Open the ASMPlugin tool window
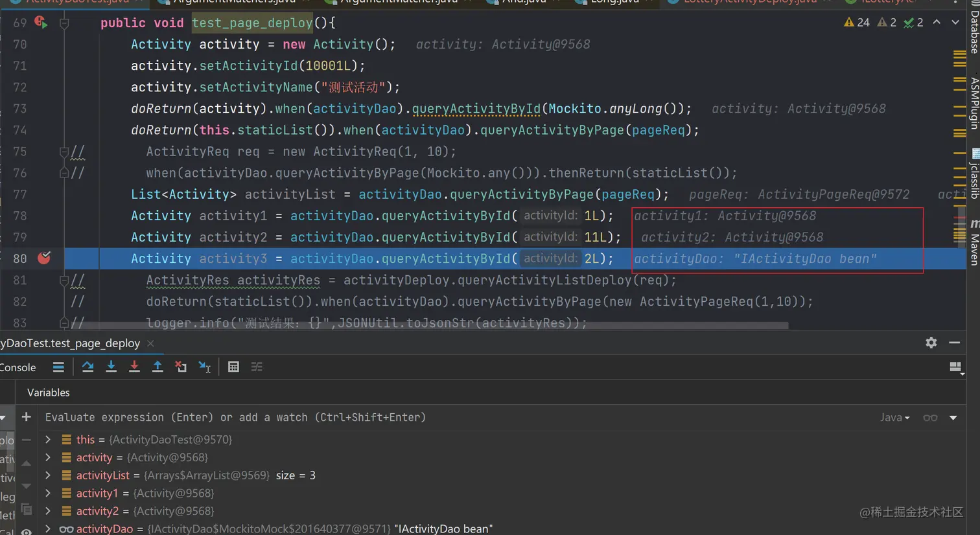The width and height of the screenshot is (980, 535). tap(974, 104)
